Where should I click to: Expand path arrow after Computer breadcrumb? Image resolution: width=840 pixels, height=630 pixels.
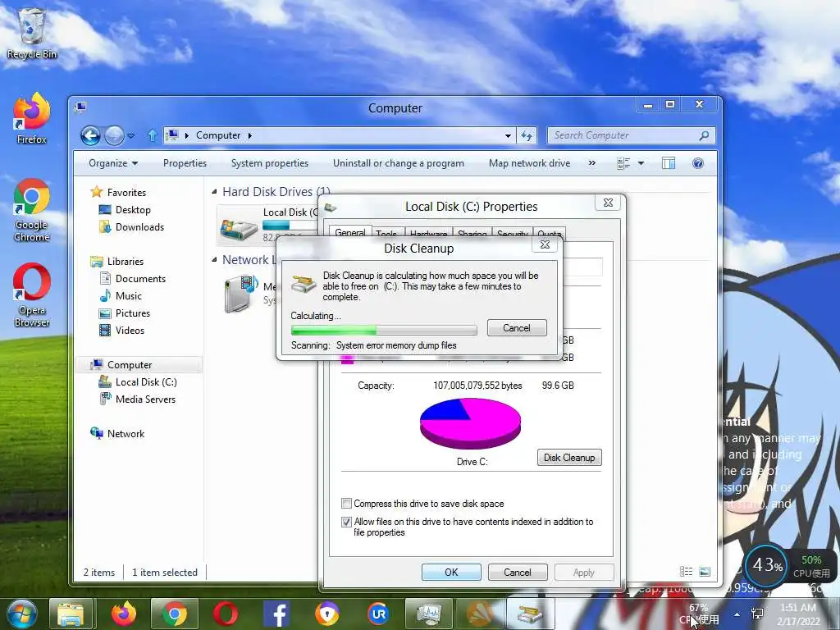(x=249, y=135)
